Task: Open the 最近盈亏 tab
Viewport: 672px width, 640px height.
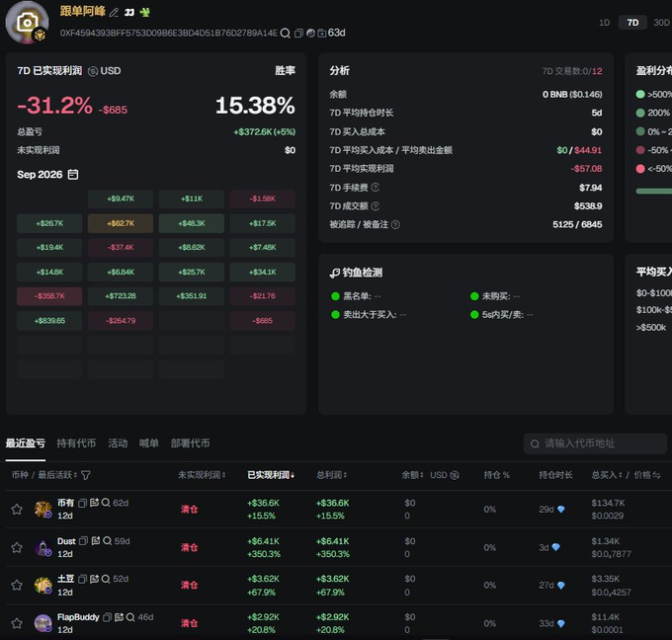Action: tap(26, 443)
